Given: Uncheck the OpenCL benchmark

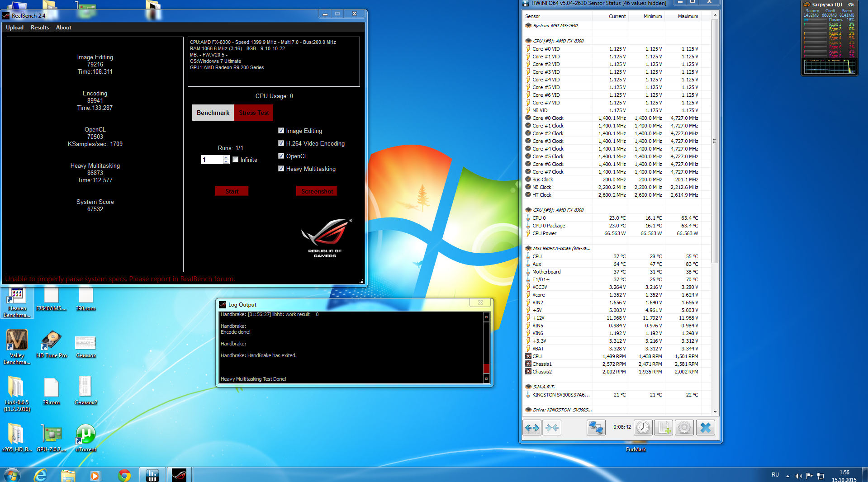Looking at the screenshot, I should tap(281, 156).
